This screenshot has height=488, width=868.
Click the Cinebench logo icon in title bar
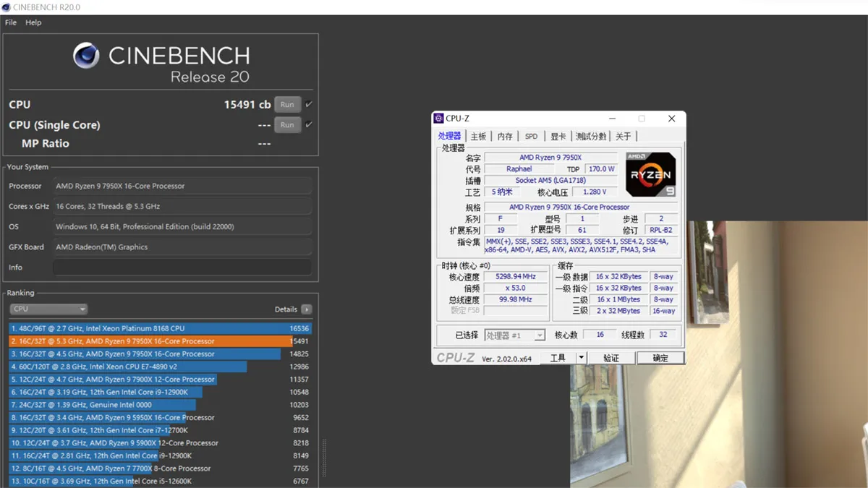pyautogui.click(x=6, y=7)
